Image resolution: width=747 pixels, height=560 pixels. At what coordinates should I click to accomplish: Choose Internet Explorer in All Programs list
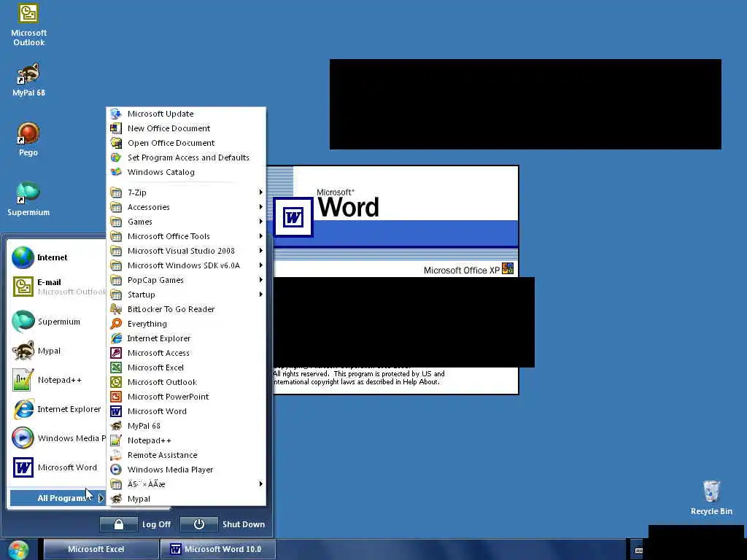(x=186, y=338)
